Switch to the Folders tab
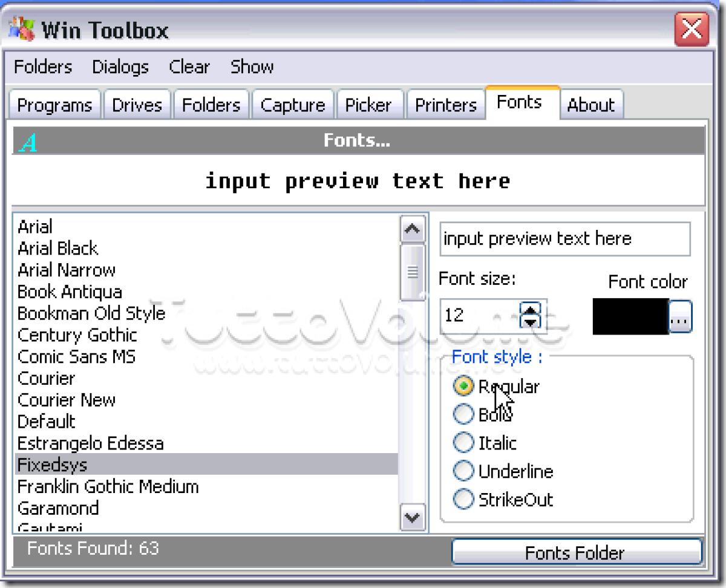726x588 pixels. (211, 105)
